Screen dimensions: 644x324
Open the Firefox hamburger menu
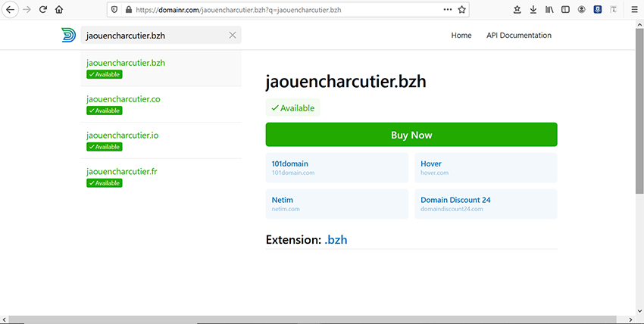click(x=635, y=10)
